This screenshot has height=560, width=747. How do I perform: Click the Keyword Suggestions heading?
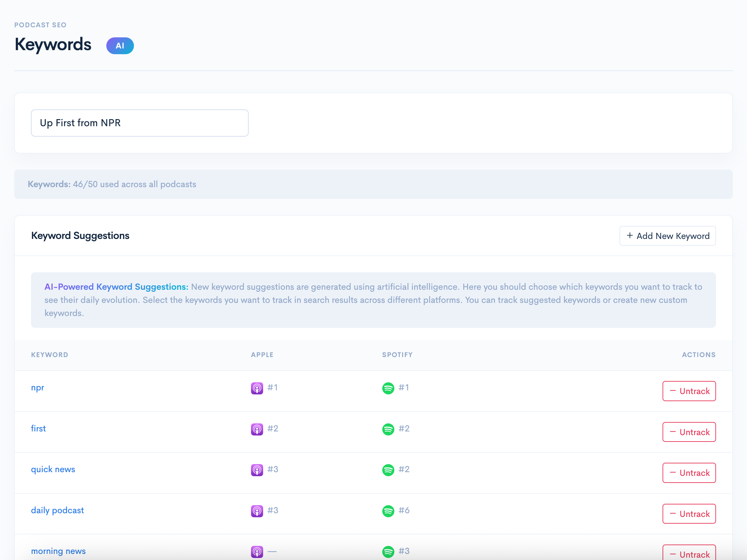pyautogui.click(x=80, y=236)
